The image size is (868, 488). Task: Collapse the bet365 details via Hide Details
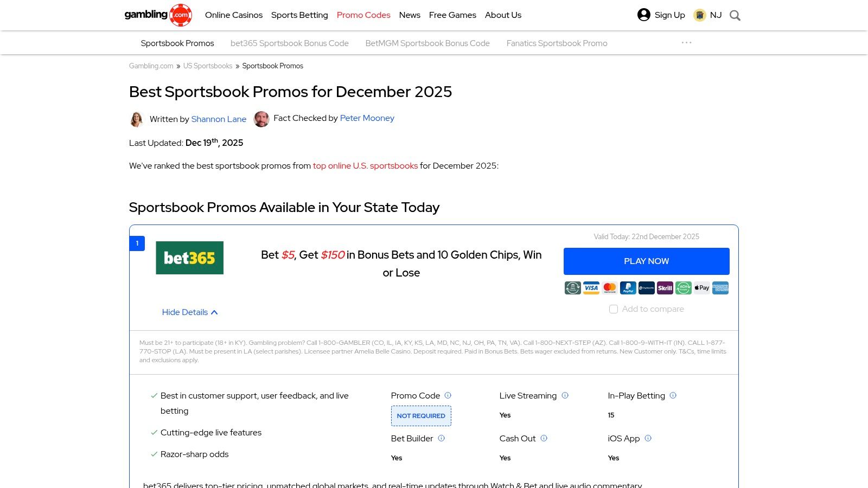pos(189,312)
